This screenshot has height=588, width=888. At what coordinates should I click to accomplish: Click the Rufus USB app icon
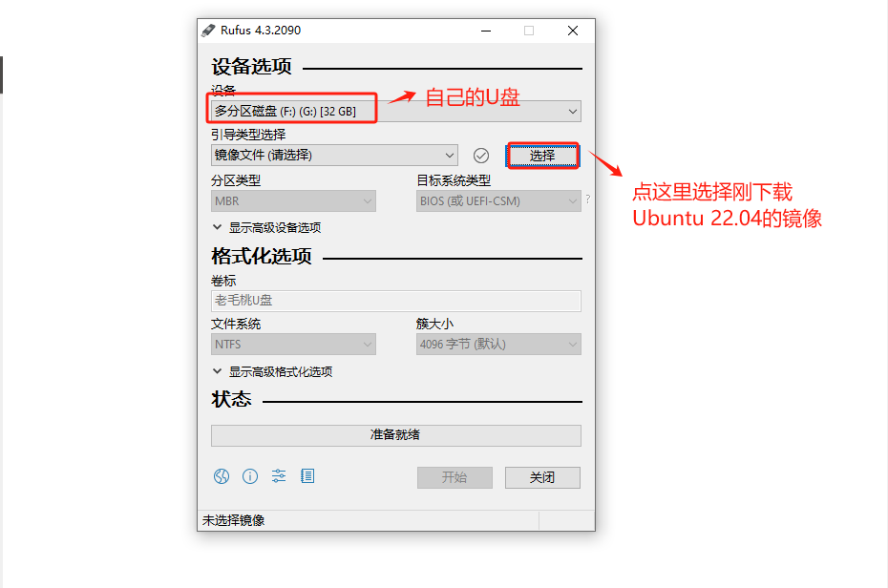click(208, 30)
